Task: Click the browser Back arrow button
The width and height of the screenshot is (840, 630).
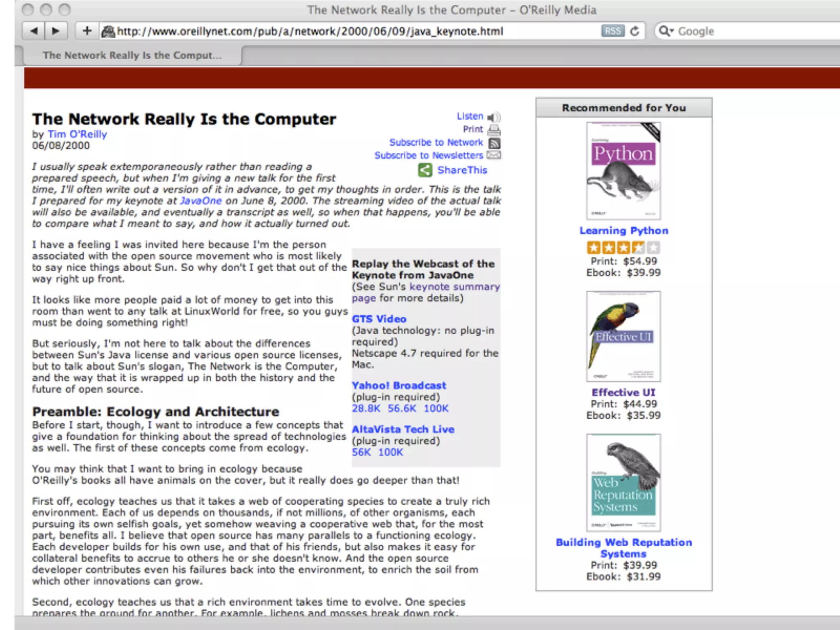Action: coord(34,31)
